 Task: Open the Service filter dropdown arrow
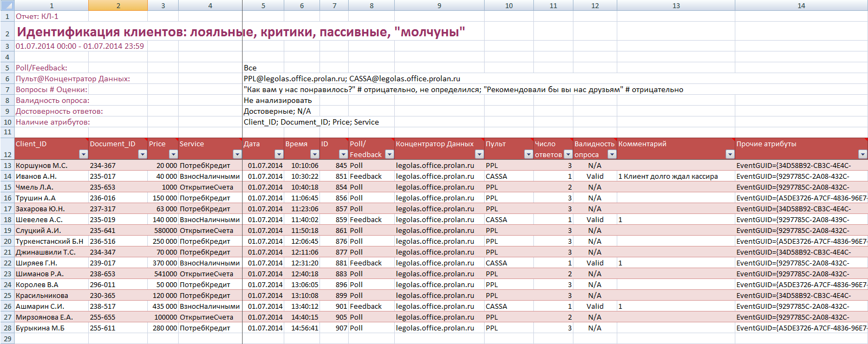[237, 154]
